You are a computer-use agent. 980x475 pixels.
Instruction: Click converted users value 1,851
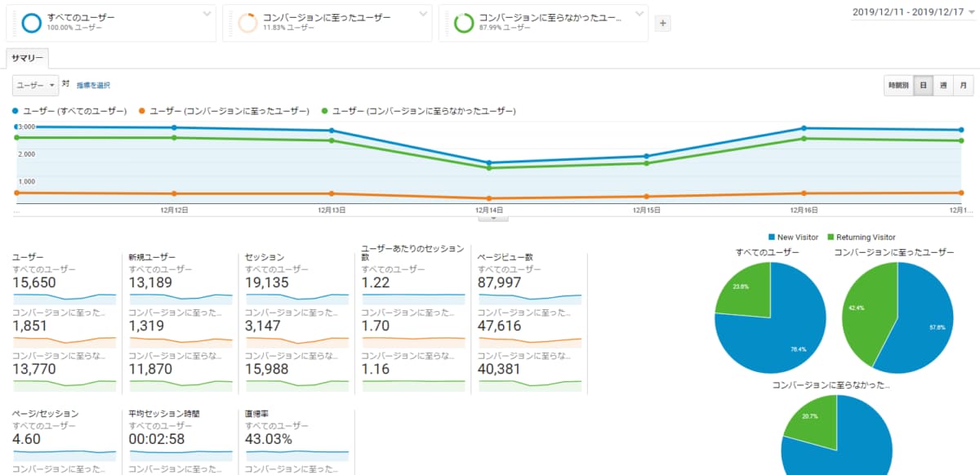[29, 326]
